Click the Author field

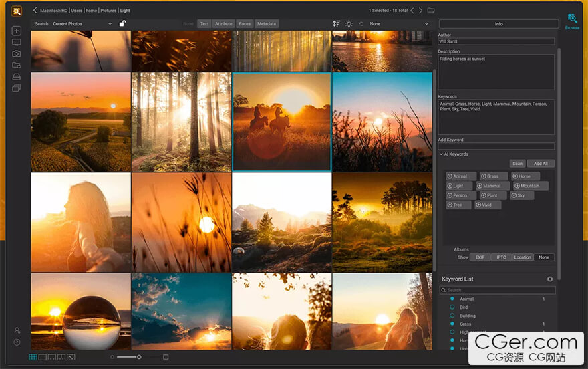point(496,41)
